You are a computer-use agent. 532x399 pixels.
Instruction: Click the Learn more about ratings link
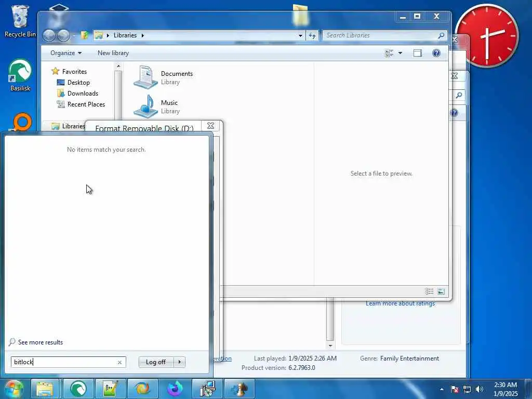pyautogui.click(x=400, y=303)
